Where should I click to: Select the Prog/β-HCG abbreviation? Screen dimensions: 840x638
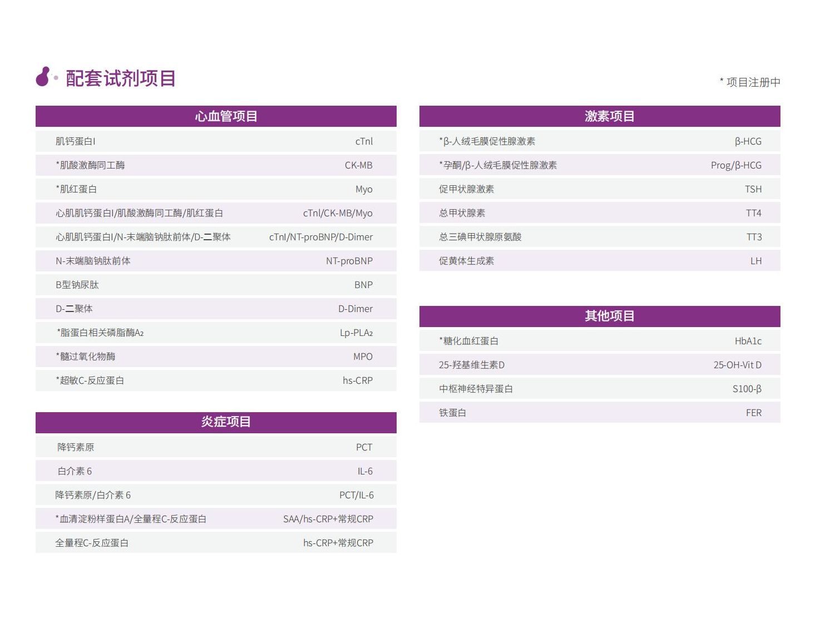(x=735, y=165)
